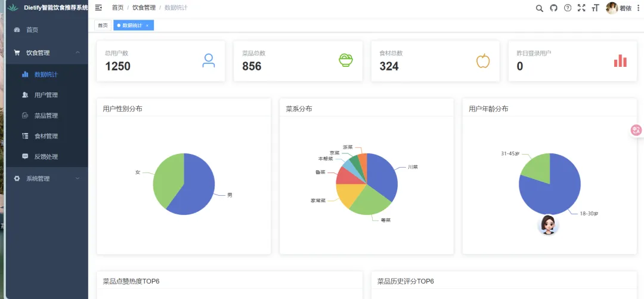
Task: Click the username 若依 in header
Action: point(626,8)
